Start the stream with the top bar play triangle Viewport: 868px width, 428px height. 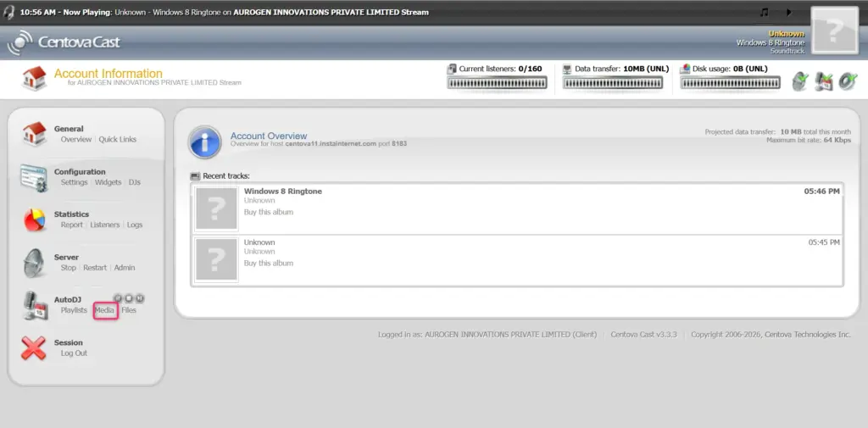(789, 12)
